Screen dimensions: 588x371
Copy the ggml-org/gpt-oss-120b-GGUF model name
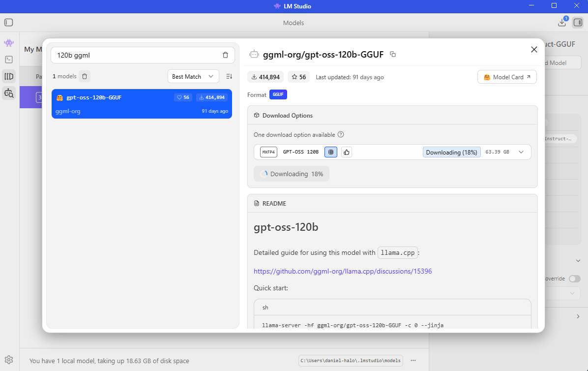click(x=393, y=54)
